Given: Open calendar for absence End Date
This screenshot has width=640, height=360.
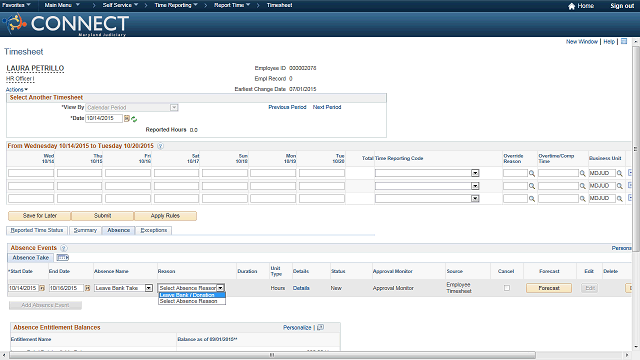Looking at the screenshot, I should 87,288.
